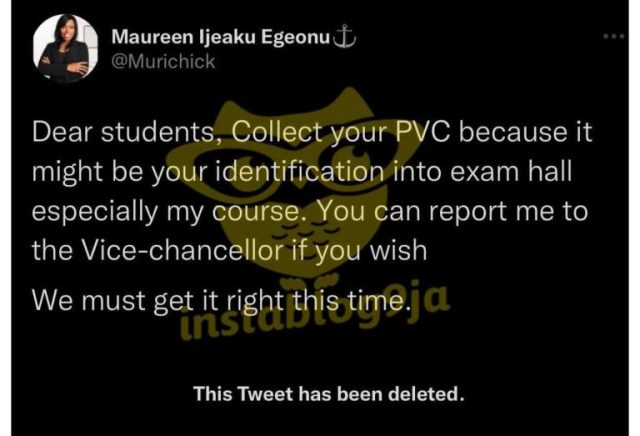Viewport: 640px width, 436px height.
Task: Open the @Murichick handle link
Action: (163, 62)
